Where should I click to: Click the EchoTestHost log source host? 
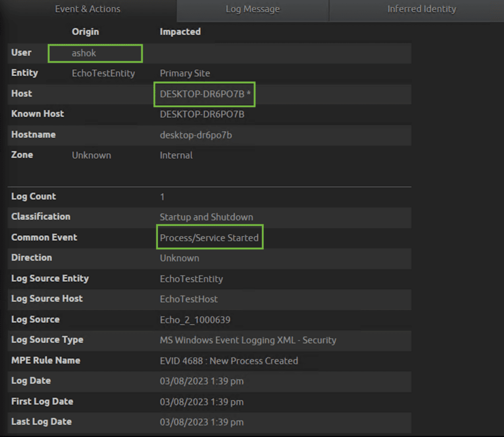click(189, 299)
